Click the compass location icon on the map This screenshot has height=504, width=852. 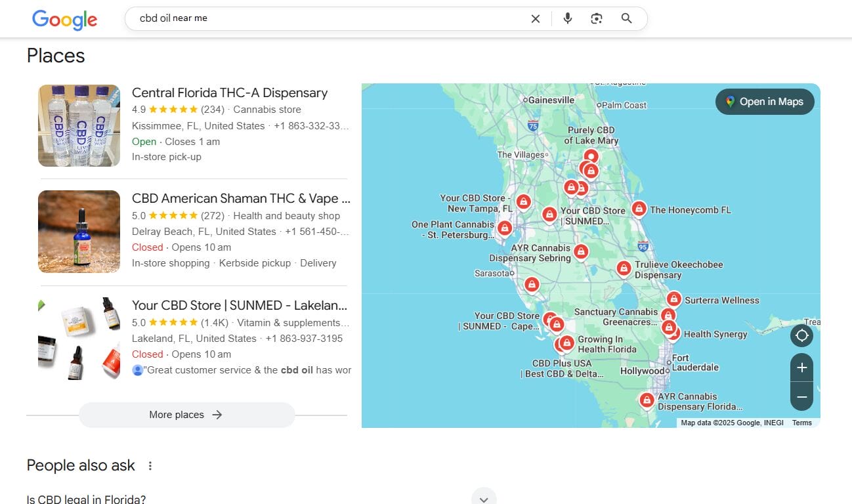point(801,335)
